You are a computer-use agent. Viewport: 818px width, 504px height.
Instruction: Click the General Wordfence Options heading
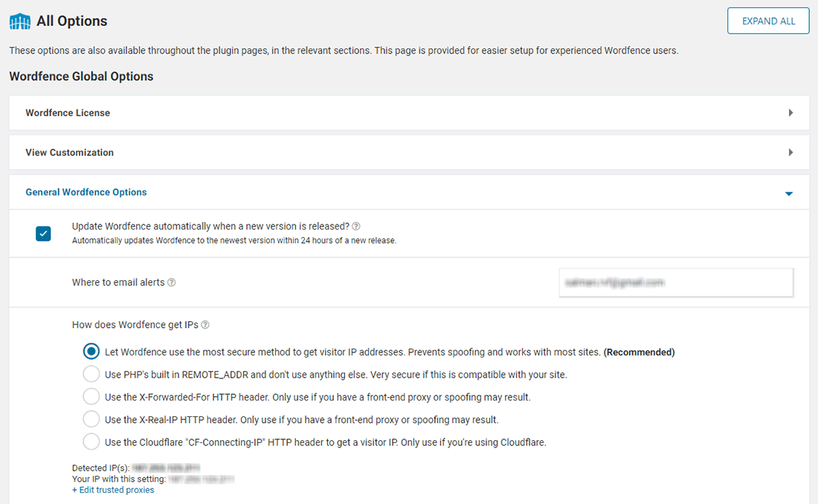click(86, 192)
